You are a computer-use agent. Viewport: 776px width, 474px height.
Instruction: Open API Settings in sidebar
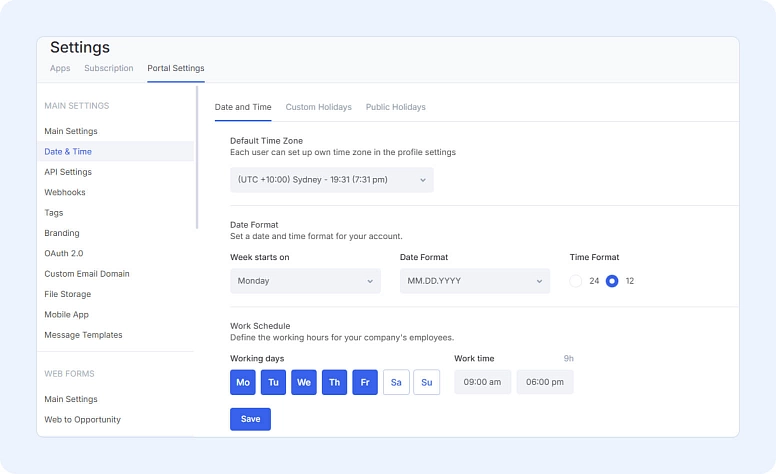[68, 172]
